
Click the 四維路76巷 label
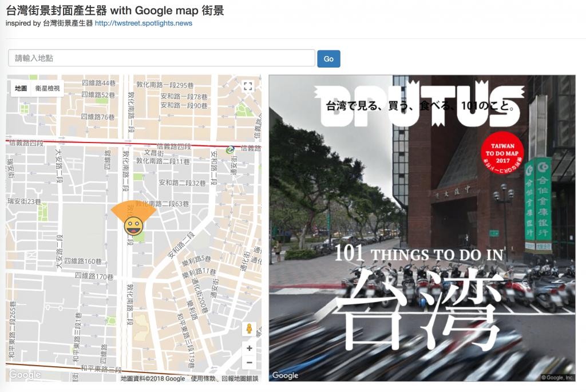(97, 117)
